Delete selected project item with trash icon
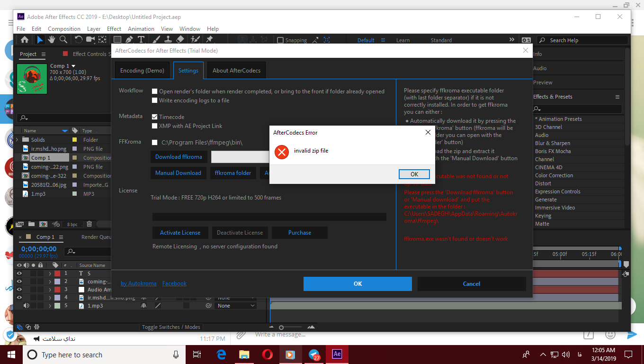This screenshot has height=364, width=644. 89,224
